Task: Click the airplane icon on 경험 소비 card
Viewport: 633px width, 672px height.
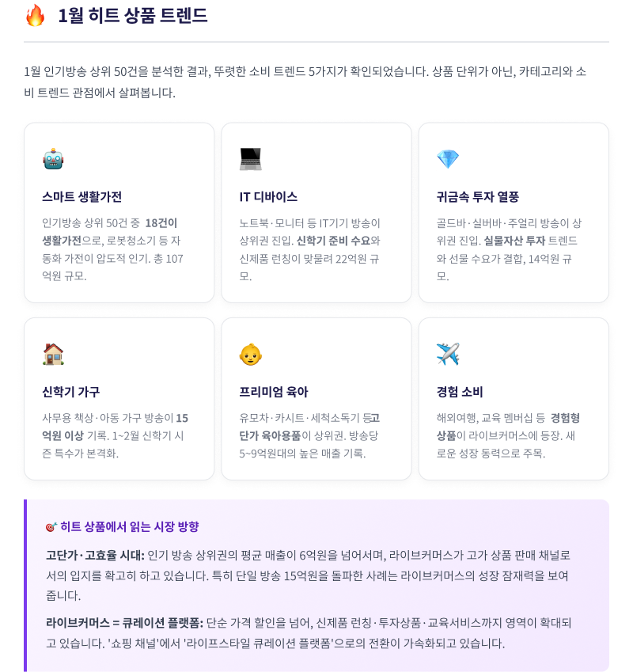Action: [x=448, y=354]
